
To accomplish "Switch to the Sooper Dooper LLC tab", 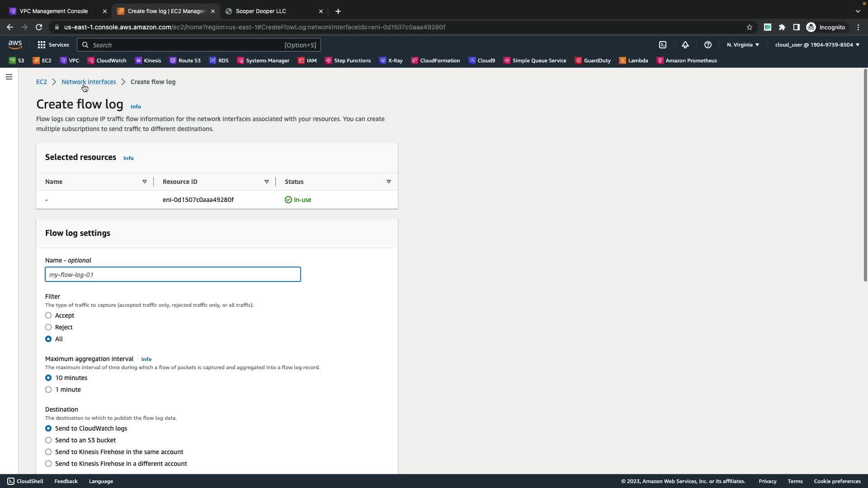I will [261, 11].
